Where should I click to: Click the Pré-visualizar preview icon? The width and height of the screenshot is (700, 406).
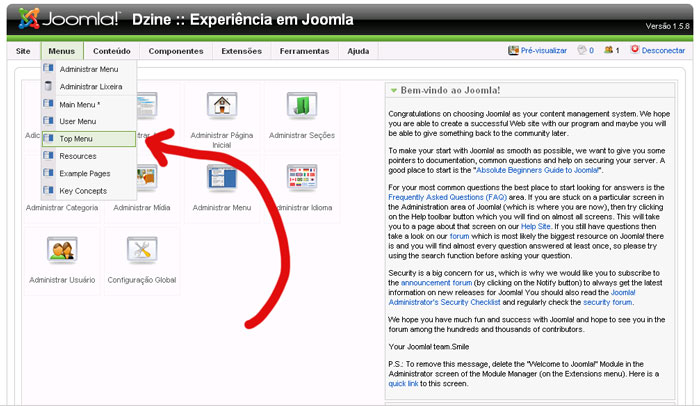coord(513,50)
